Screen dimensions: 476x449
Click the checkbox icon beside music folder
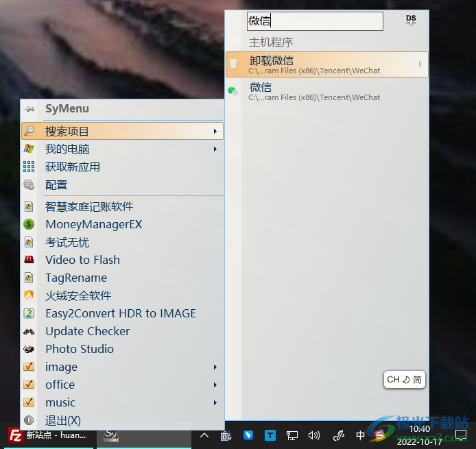pyautogui.click(x=29, y=402)
